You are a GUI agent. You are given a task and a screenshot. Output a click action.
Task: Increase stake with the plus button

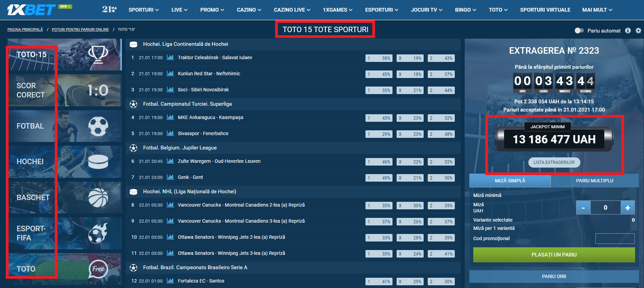(x=628, y=208)
